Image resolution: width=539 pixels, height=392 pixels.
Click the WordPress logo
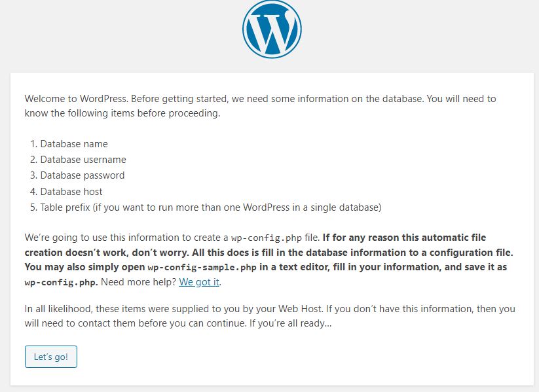pyautogui.click(x=272, y=29)
